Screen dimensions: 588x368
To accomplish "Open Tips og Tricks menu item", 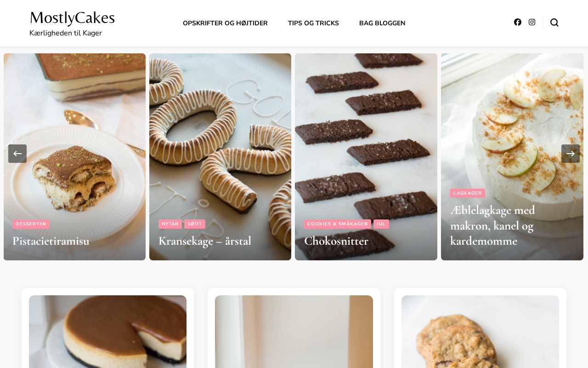I will coord(313,23).
